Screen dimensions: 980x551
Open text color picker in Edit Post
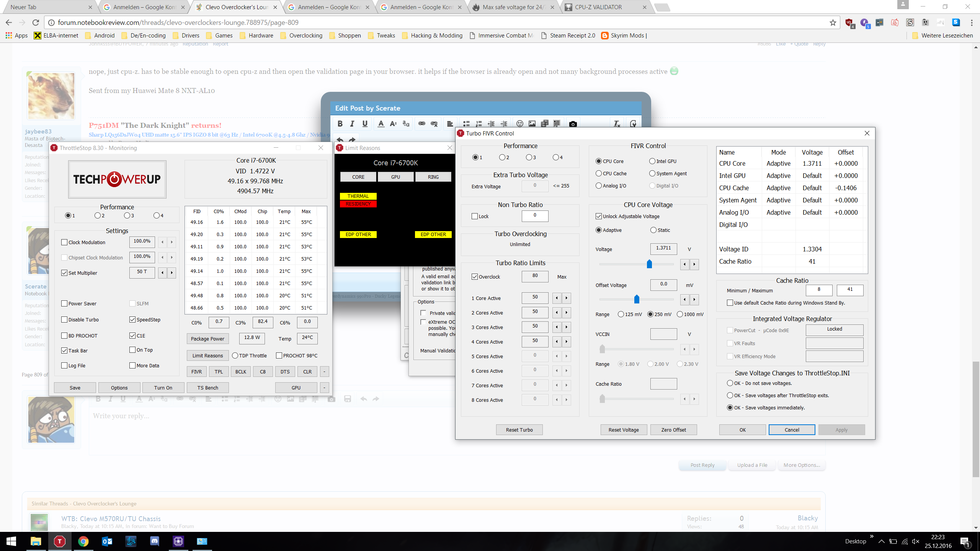coord(381,124)
